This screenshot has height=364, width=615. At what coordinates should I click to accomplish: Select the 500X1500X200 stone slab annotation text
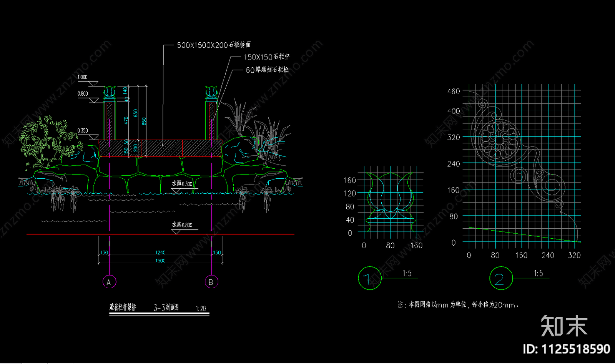214,45
